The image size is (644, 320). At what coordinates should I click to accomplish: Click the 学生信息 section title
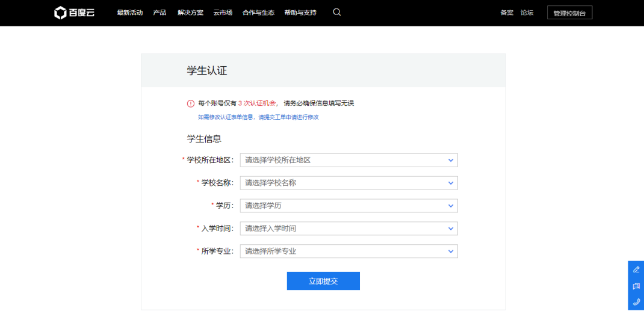tap(204, 139)
